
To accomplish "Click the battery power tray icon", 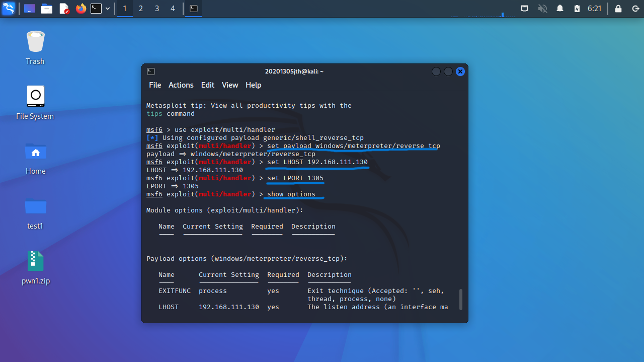I will pyautogui.click(x=577, y=9).
